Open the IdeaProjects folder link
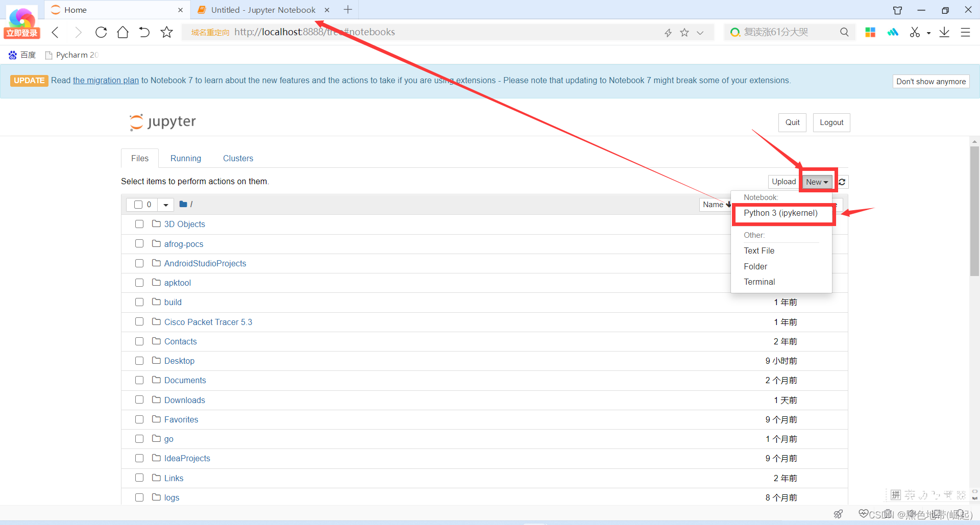 click(187, 459)
